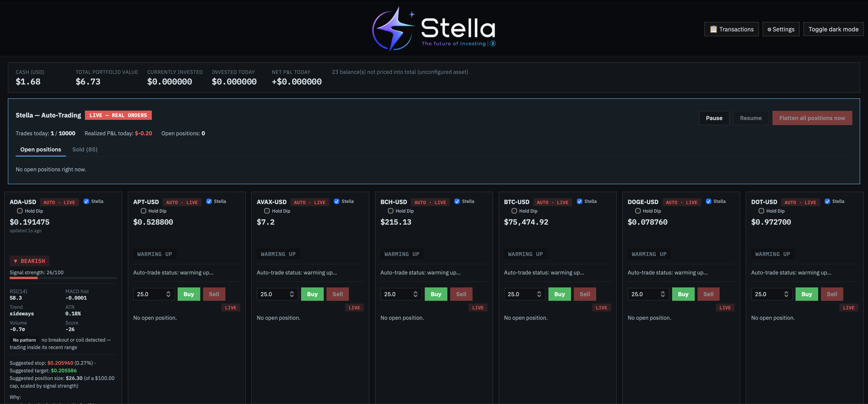Click the BEARISH signal badge on ADA-USD
The height and width of the screenshot is (404, 868).
click(29, 261)
